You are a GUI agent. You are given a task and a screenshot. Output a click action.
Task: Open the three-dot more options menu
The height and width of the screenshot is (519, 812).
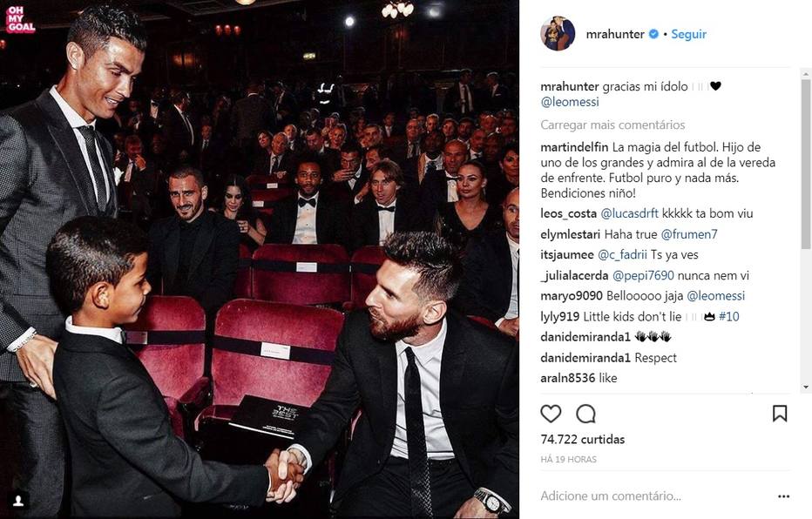pyautogui.click(x=783, y=496)
